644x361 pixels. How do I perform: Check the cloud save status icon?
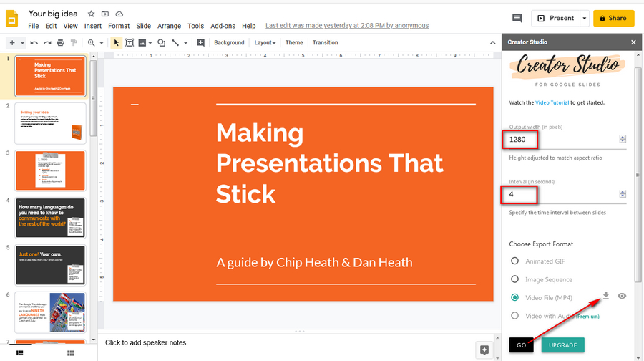tap(119, 14)
